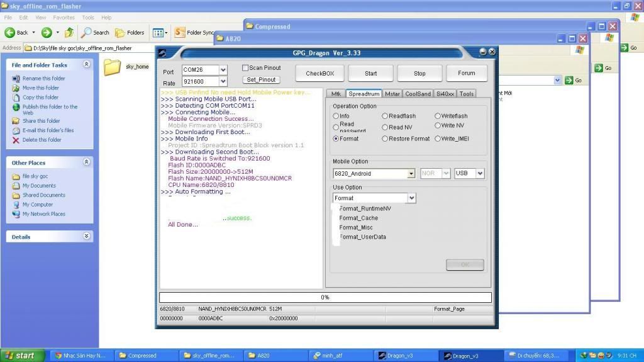Toggle the Folders pane button
The width and height of the screenshot is (644, 362).
pos(130,33)
